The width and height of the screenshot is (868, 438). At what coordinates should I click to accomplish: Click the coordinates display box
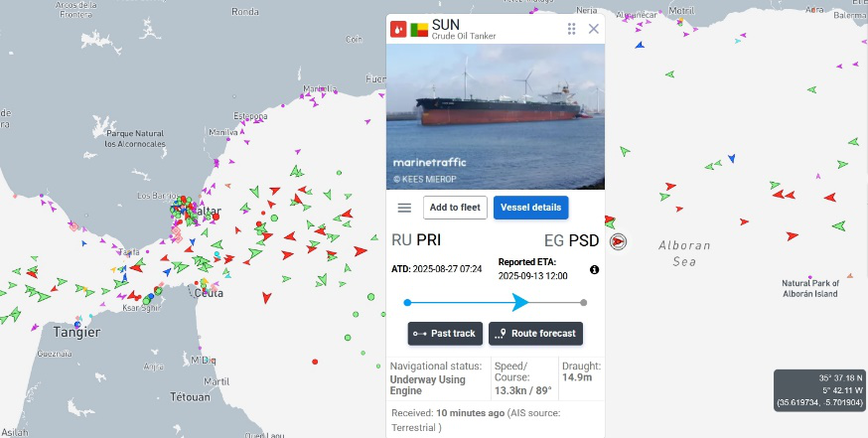pyautogui.click(x=819, y=390)
